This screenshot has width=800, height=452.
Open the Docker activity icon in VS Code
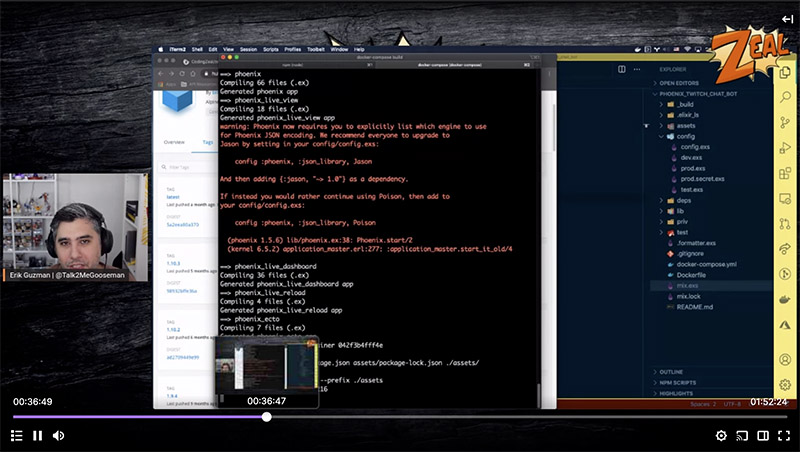click(x=785, y=299)
